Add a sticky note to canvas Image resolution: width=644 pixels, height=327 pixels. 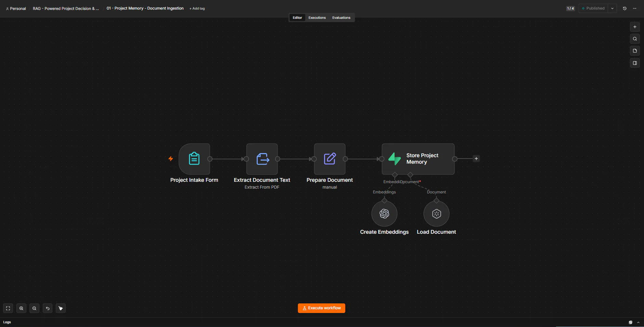coord(635,51)
